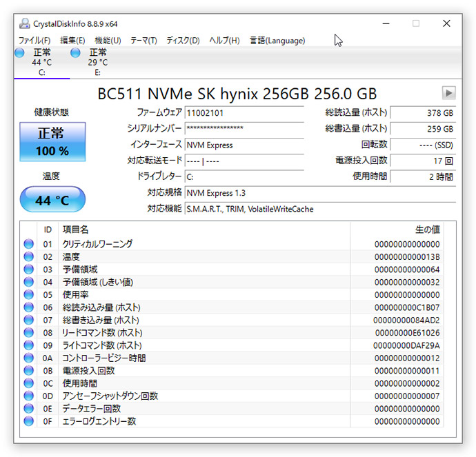Image resolution: width=476 pixels, height=457 pixels.
Task: Click the 回転数 value ---- (SSD)
Action: [x=423, y=145]
